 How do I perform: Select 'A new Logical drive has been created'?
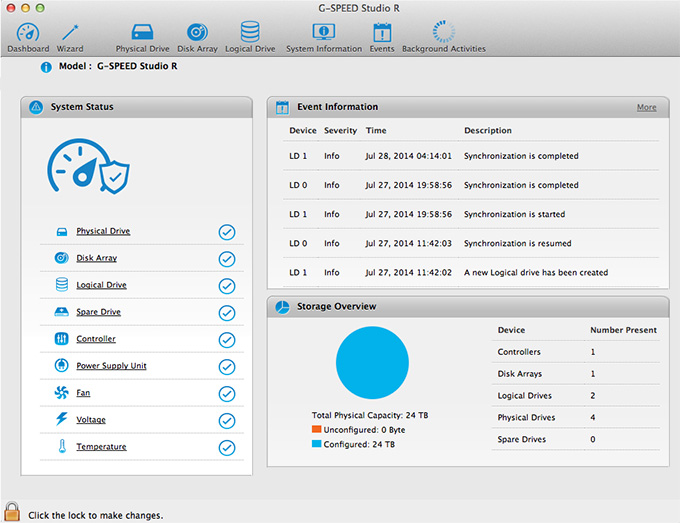click(471, 272)
